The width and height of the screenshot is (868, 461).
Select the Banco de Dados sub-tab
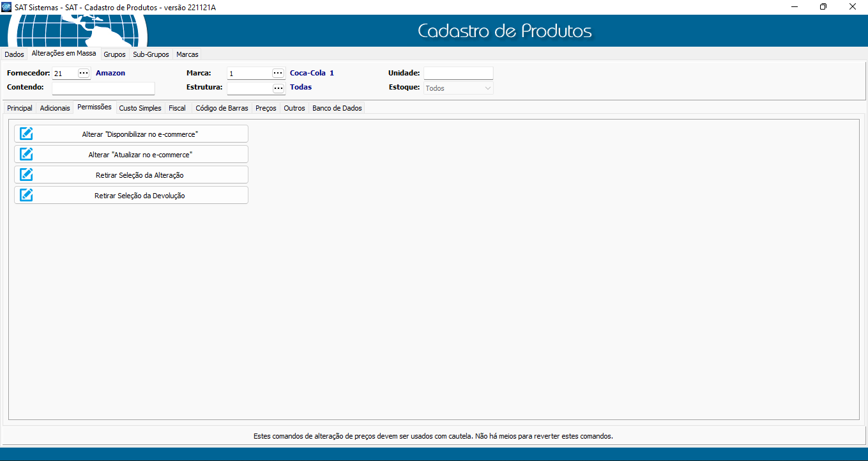coord(337,108)
